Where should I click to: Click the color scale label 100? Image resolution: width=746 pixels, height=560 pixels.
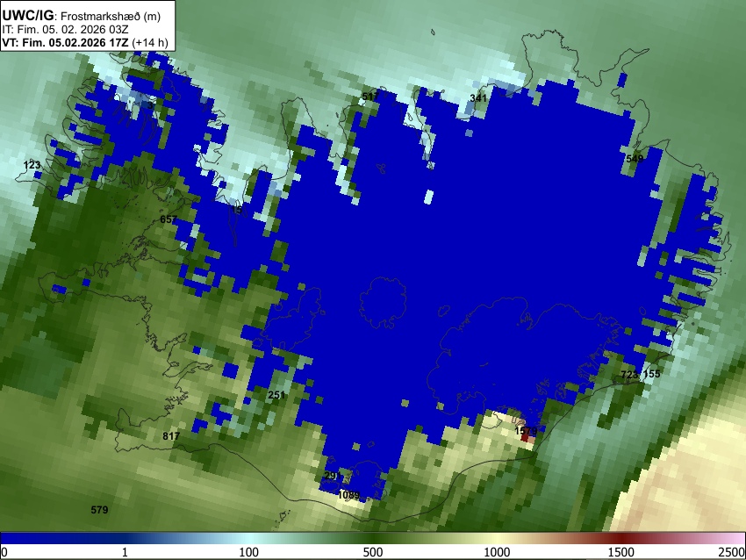pos(249,552)
